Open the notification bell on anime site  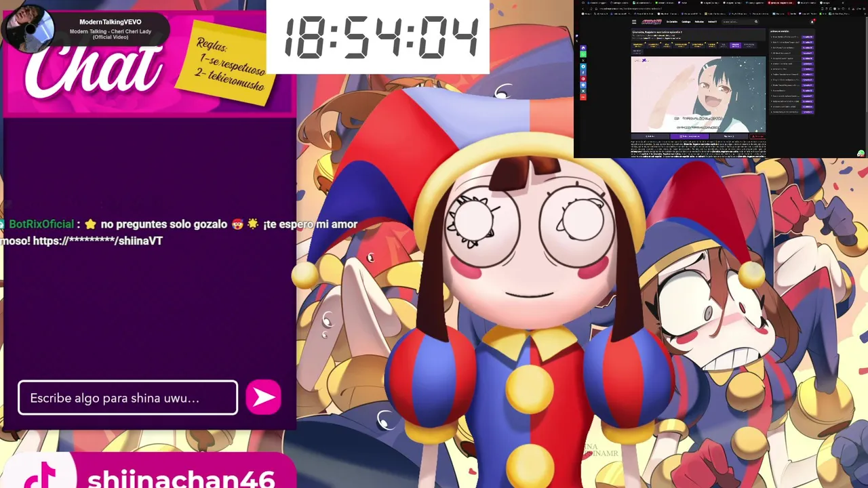(812, 22)
